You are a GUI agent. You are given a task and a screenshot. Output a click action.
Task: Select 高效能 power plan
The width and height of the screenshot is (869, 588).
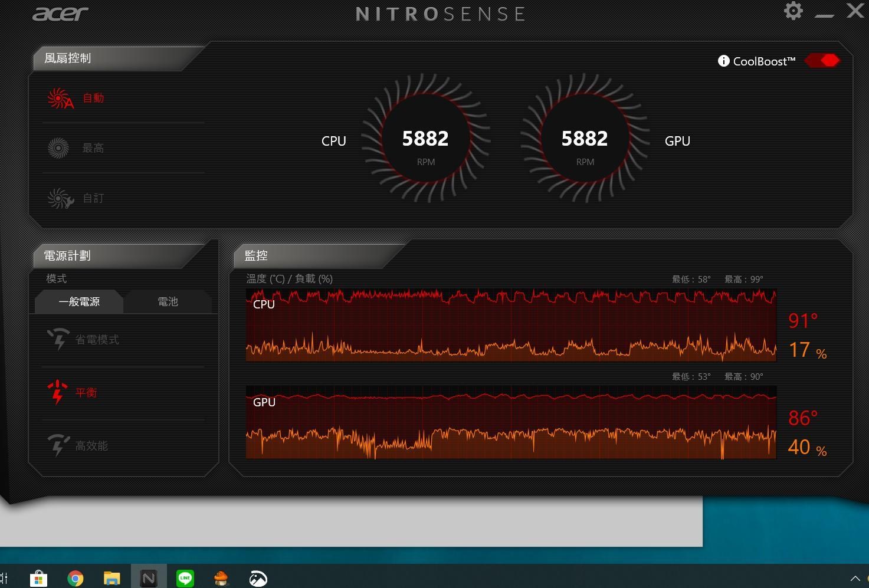click(91, 446)
